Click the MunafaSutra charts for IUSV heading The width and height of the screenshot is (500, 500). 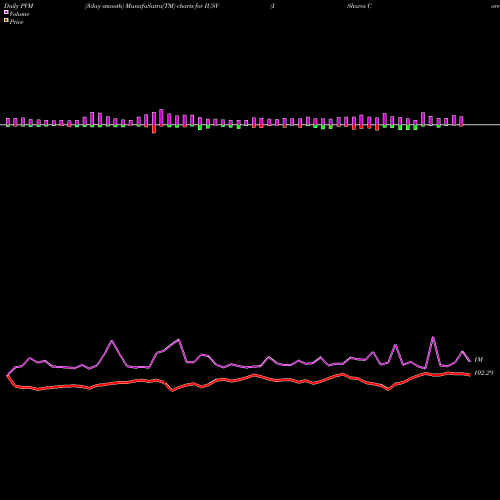(x=152, y=6)
